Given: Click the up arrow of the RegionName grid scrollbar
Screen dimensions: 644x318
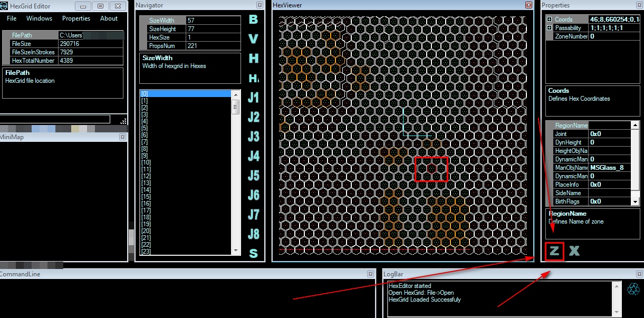Looking at the screenshot, I should coord(635,126).
